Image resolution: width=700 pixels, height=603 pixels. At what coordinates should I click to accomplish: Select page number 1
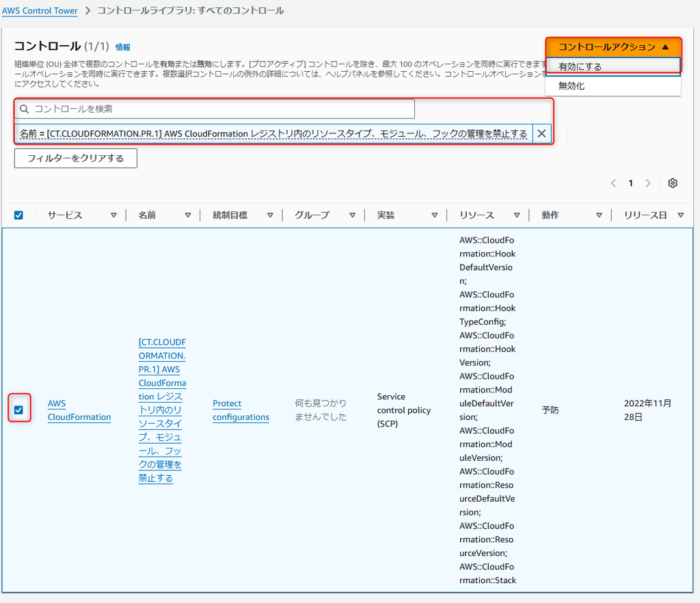[630, 183]
